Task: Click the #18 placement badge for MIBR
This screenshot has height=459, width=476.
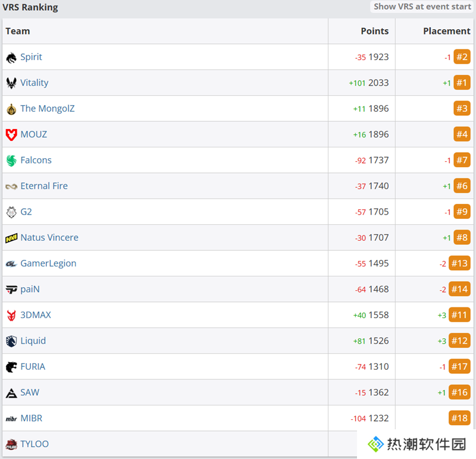Action: (x=459, y=418)
